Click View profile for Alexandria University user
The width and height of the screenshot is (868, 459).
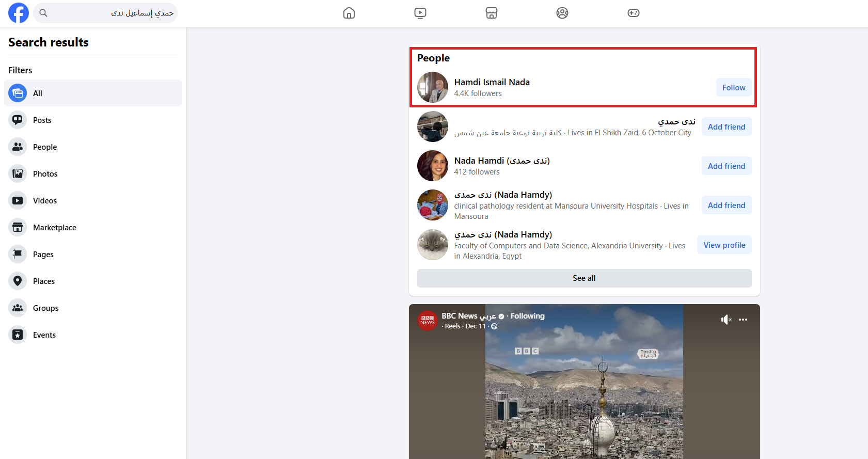pyautogui.click(x=724, y=245)
